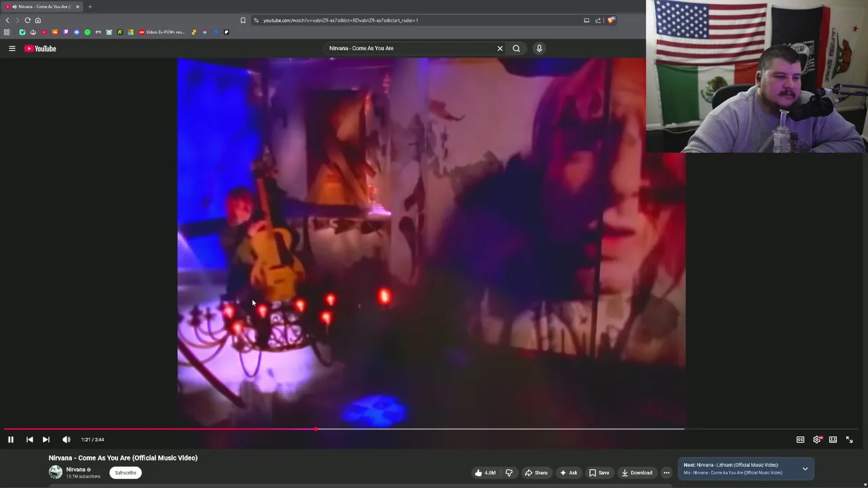Open the Nirvana channel avatar
This screenshot has height=488, width=868.
click(x=56, y=472)
